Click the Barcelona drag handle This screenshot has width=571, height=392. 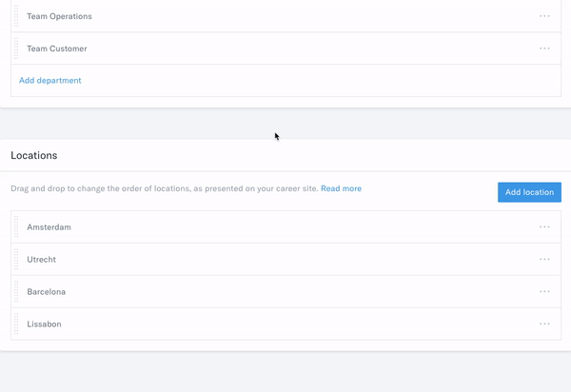point(16,291)
